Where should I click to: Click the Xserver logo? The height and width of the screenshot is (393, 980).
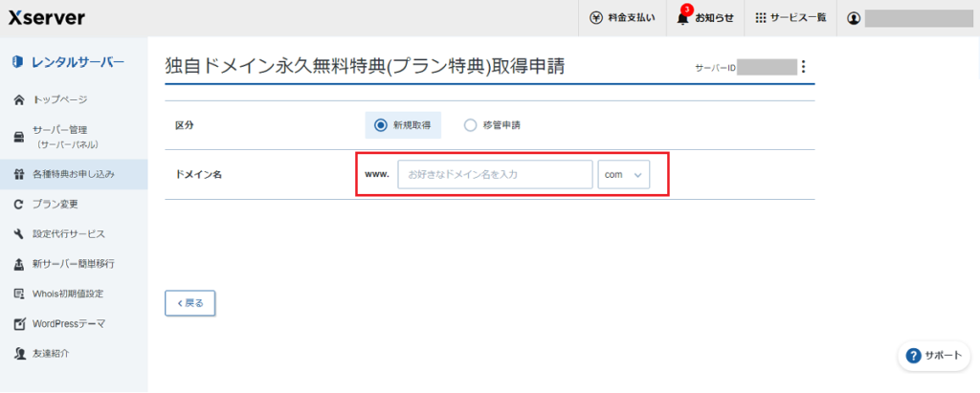pyautogui.click(x=47, y=18)
